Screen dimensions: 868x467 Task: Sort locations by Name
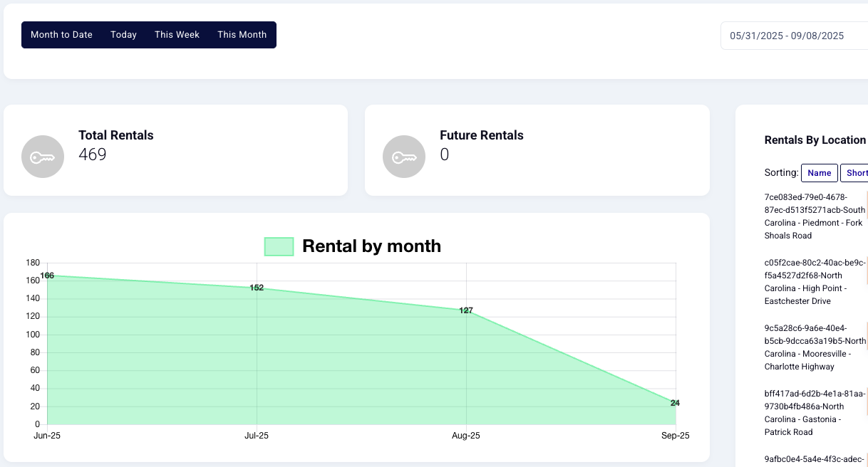tap(819, 173)
